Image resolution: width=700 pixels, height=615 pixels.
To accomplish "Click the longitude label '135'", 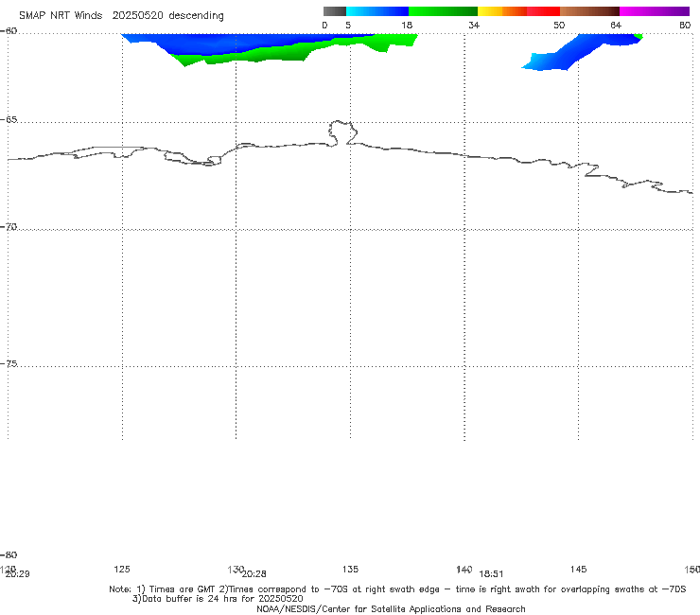I will [350, 569].
